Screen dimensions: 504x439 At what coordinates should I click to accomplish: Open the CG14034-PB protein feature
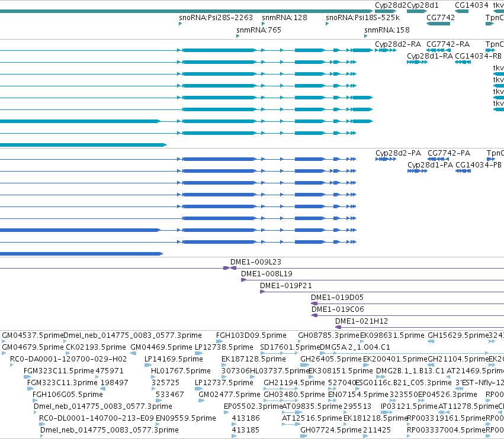point(463,171)
